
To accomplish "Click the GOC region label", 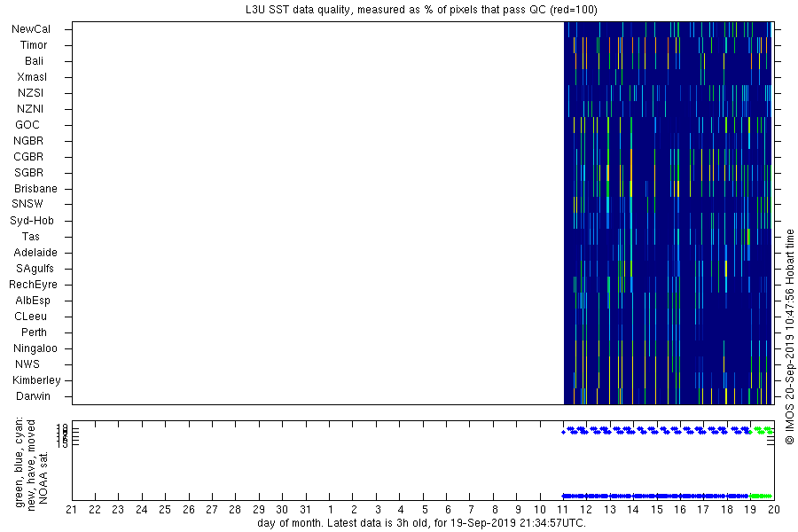I will click(x=27, y=125).
